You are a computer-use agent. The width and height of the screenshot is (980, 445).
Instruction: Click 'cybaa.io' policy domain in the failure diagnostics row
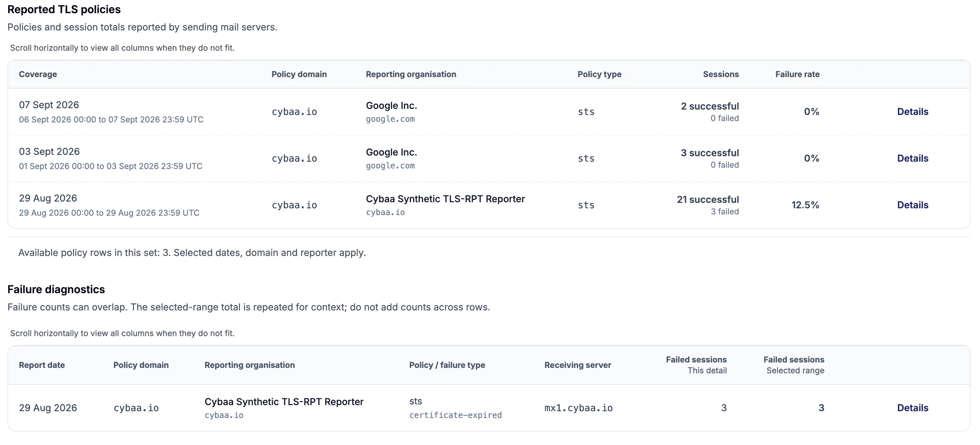tap(136, 408)
